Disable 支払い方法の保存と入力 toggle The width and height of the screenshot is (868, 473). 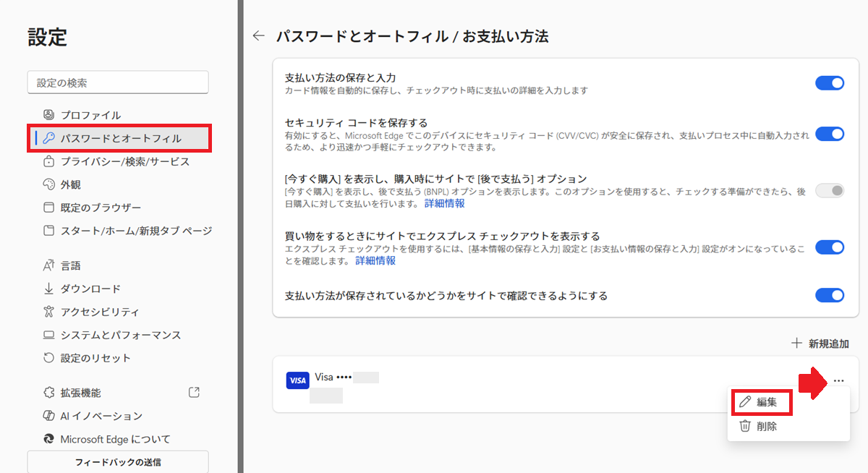tap(830, 82)
